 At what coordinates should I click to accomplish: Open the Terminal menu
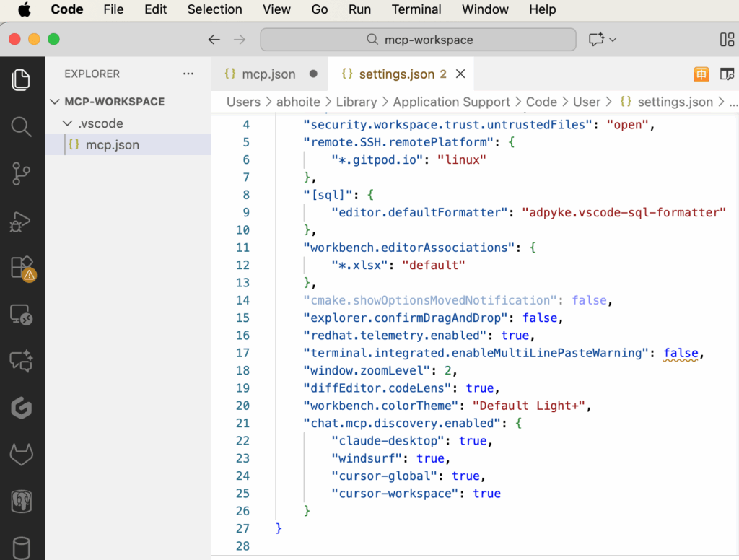click(416, 9)
